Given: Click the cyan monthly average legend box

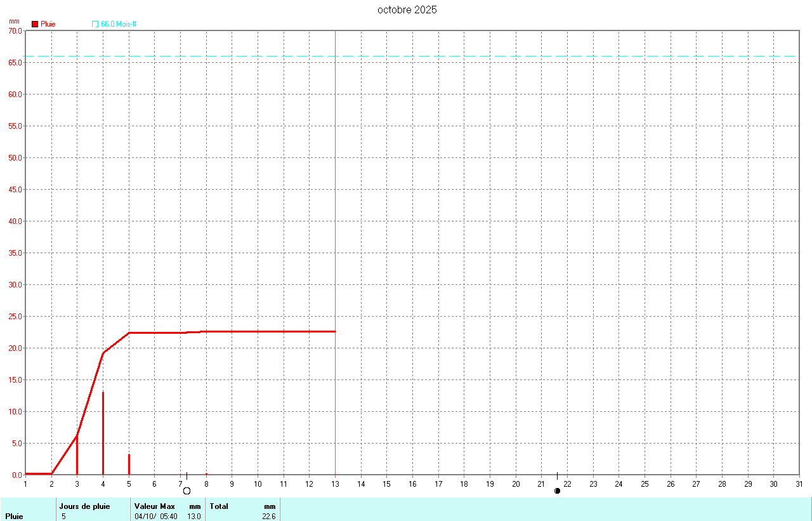Looking at the screenshot, I should [x=95, y=24].
